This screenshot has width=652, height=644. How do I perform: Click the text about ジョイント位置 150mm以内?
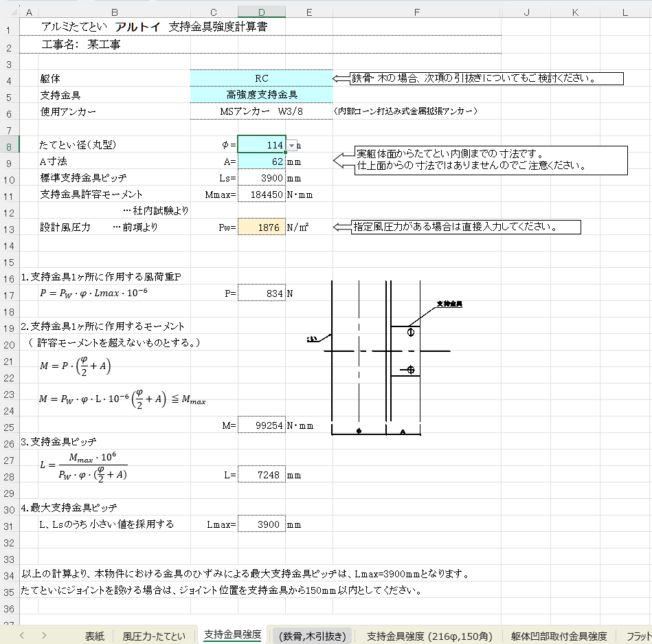pyautogui.click(x=221, y=590)
